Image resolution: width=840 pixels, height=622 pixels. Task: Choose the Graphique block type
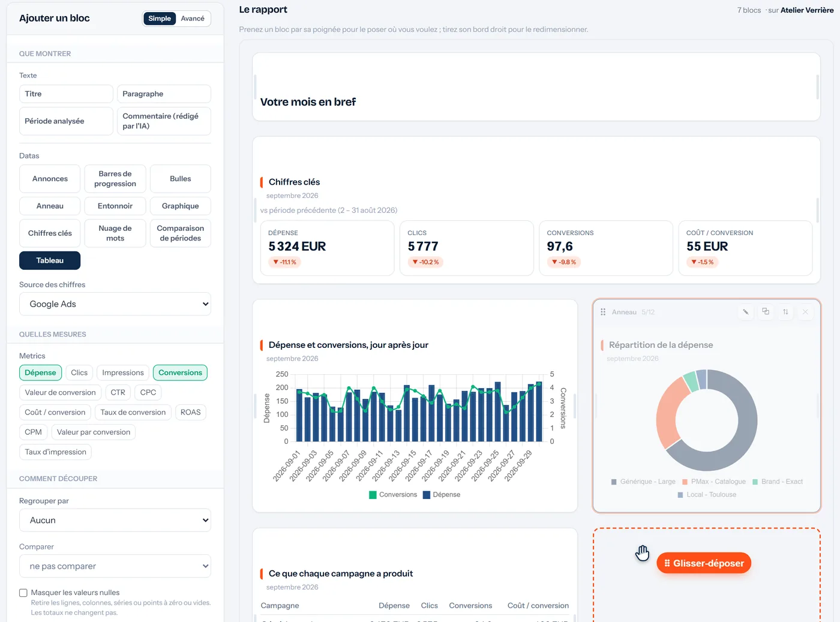click(x=180, y=206)
